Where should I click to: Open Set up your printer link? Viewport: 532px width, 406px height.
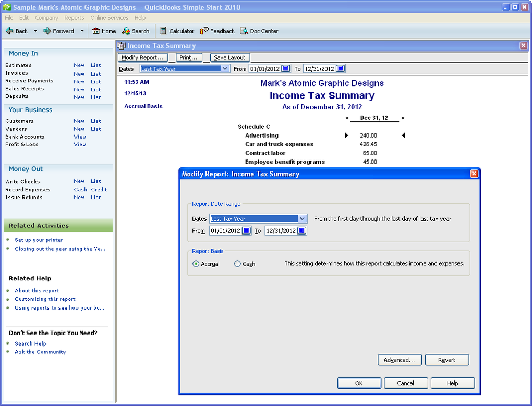(x=39, y=240)
